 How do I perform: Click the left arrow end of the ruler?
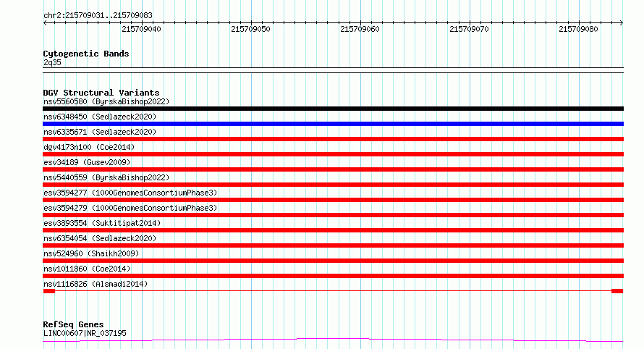pyautogui.click(x=45, y=23)
